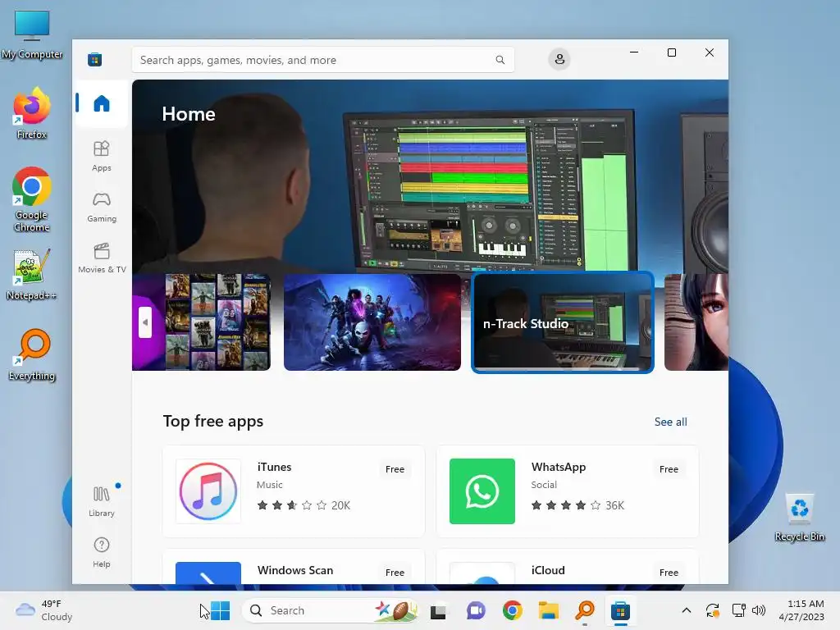Select the game artwork carousel thumbnail
Viewport: 840px width, 630px height.
pos(372,322)
